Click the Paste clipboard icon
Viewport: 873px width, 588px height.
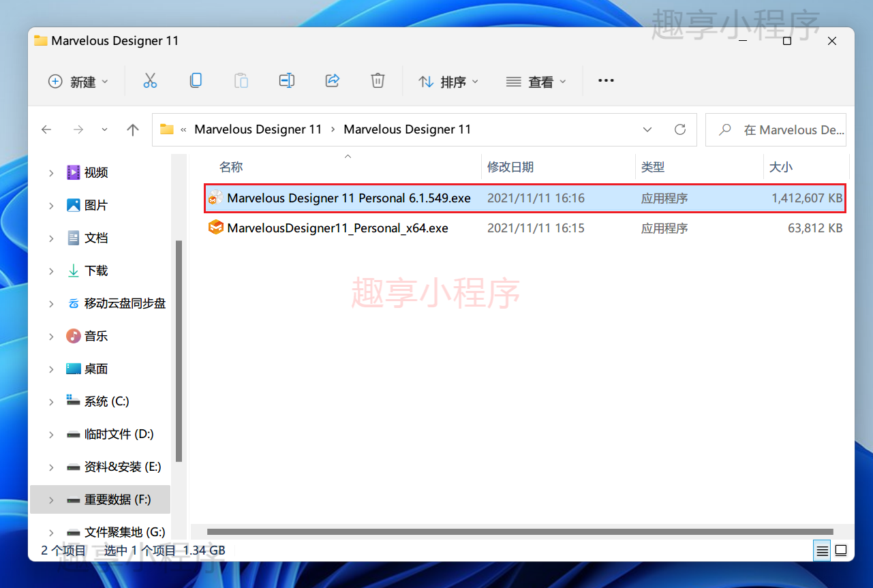241,81
